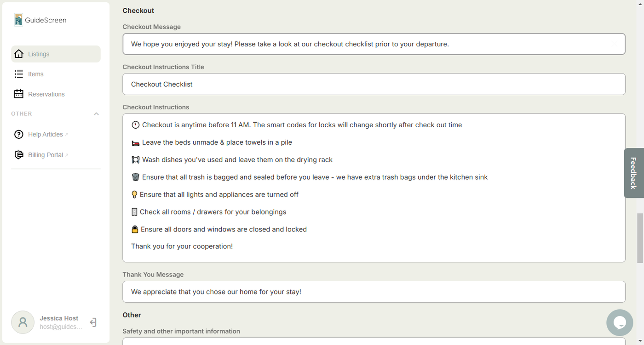Collapse the OTHER sidebar section
The image size is (644, 345).
coord(96,114)
